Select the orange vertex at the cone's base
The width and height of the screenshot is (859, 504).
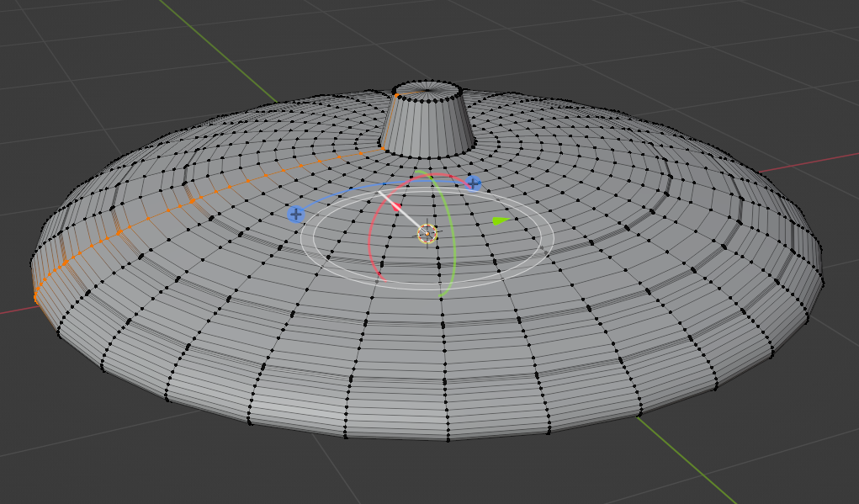point(384,150)
